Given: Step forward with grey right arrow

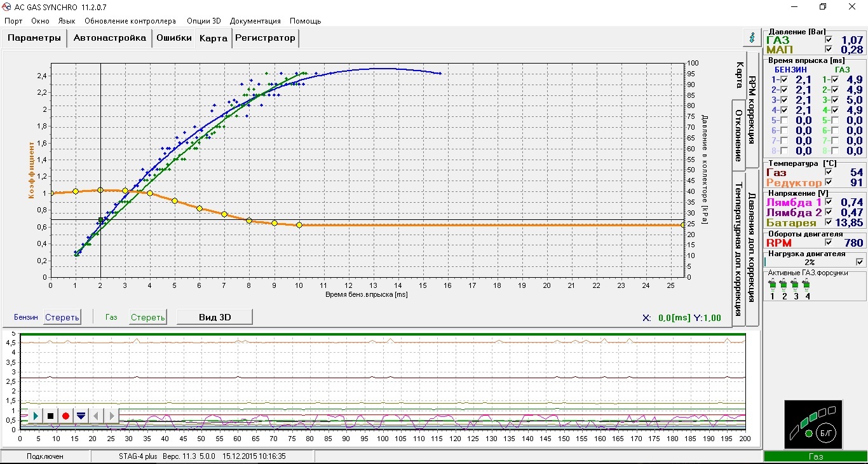Looking at the screenshot, I should point(112,416).
